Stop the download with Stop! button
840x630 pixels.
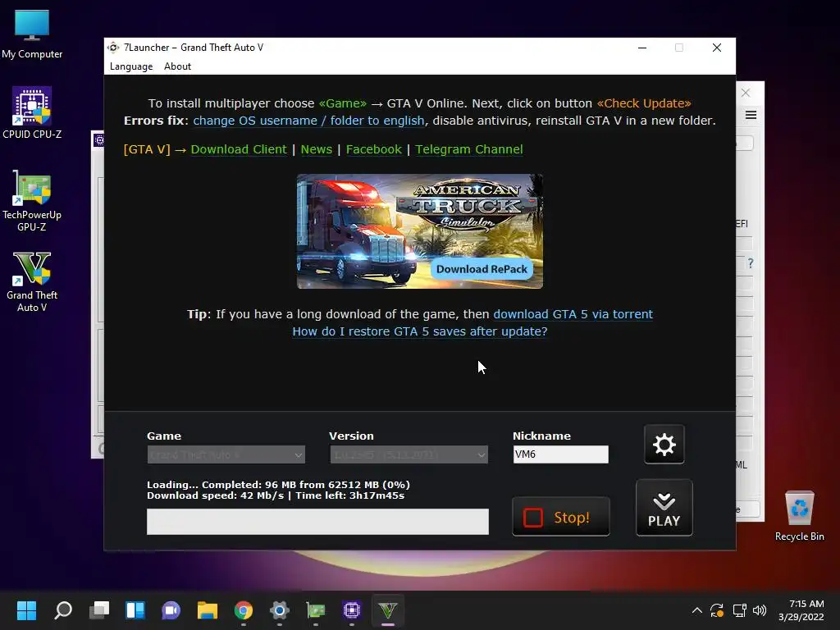[x=560, y=517]
